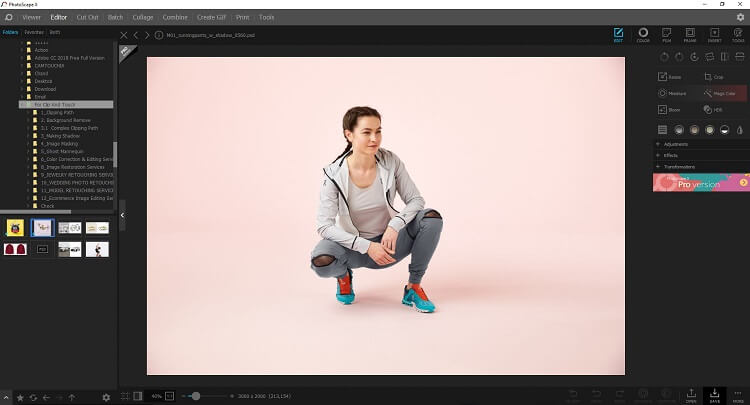Open the Insert panel icon
The height and width of the screenshot is (405, 750).
pyautogui.click(x=715, y=35)
